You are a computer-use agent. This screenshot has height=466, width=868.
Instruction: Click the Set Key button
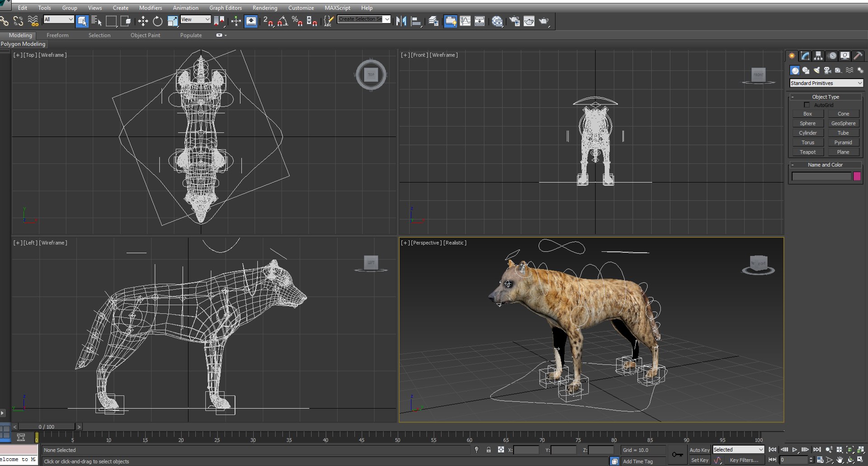click(699, 460)
